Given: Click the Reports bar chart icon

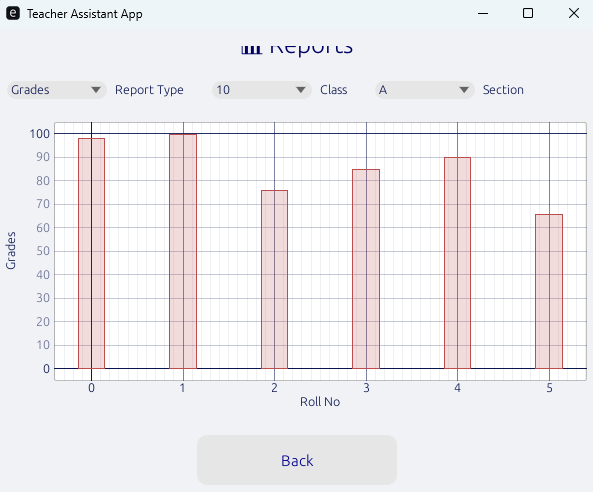Looking at the screenshot, I should coord(251,49).
